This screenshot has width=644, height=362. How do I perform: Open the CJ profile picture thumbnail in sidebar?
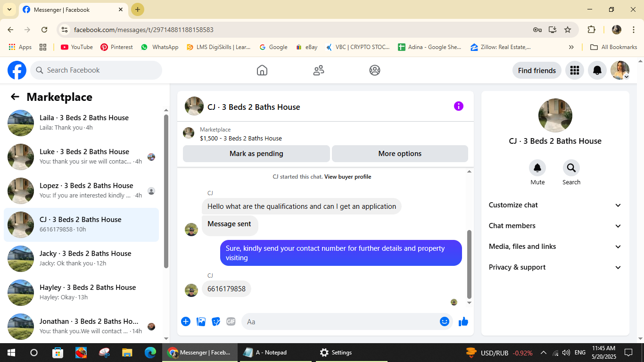[x=555, y=115]
